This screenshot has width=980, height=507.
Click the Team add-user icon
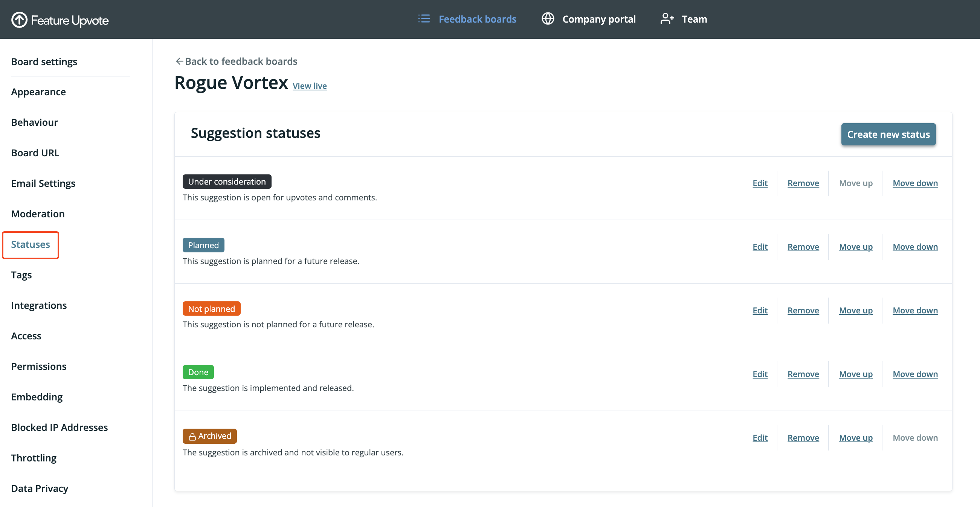pyautogui.click(x=667, y=18)
